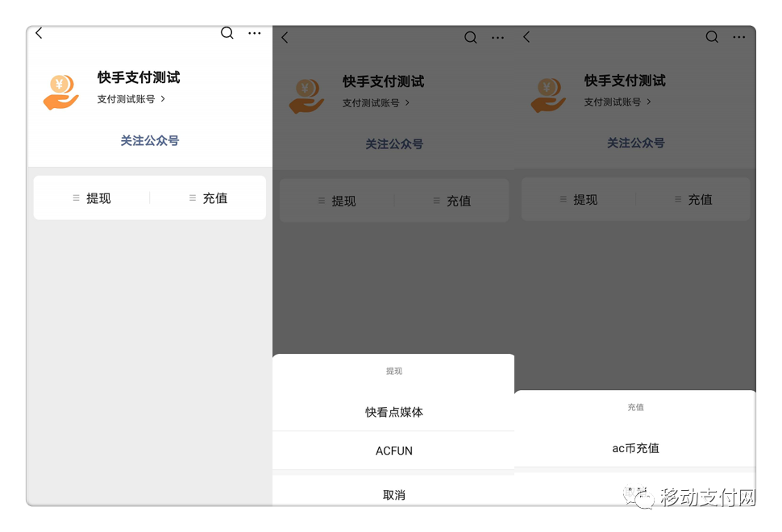Image resolution: width=782 pixels, height=532 pixels.
Task: Open search in the left screen header
Action: (227, 33)
